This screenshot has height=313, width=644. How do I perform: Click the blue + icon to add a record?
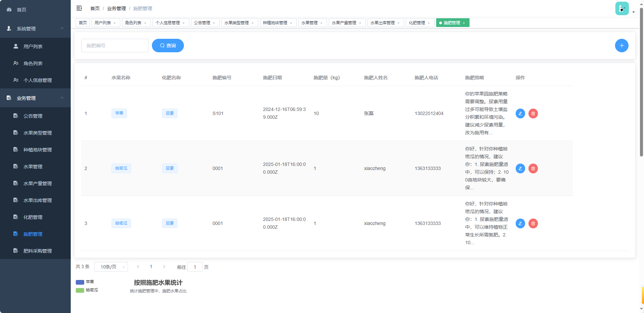click(x=621, y=45)
